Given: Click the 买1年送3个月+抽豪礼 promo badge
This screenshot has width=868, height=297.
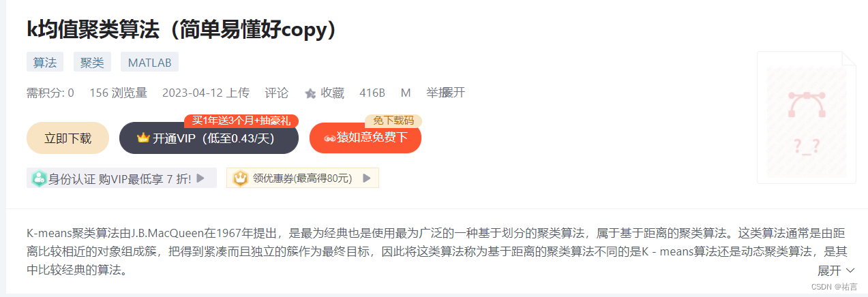Looking at the screenshot, I should (241, 121).
